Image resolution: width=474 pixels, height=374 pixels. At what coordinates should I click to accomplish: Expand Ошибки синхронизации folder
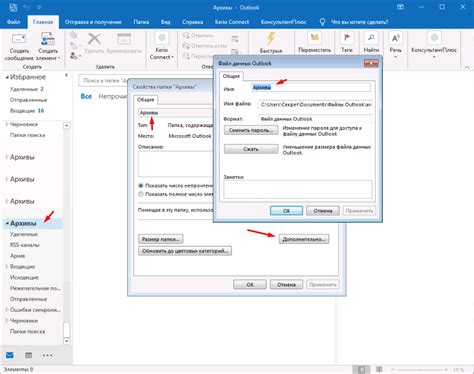7,310
